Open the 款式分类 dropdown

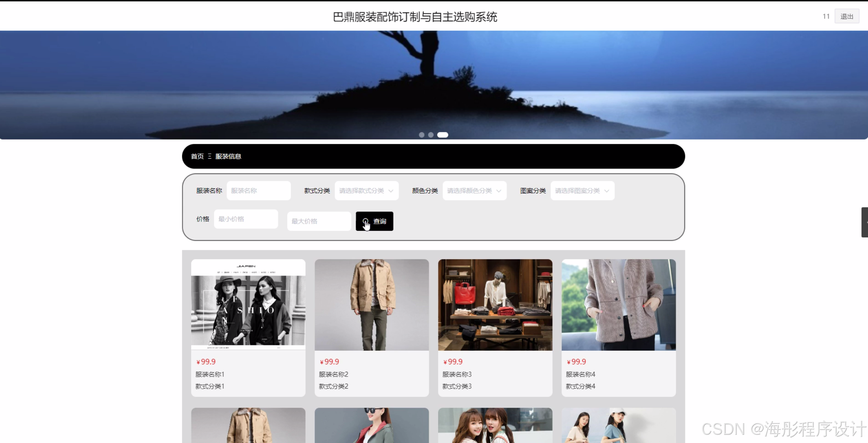pyautogui.click(x=366, y=191)
